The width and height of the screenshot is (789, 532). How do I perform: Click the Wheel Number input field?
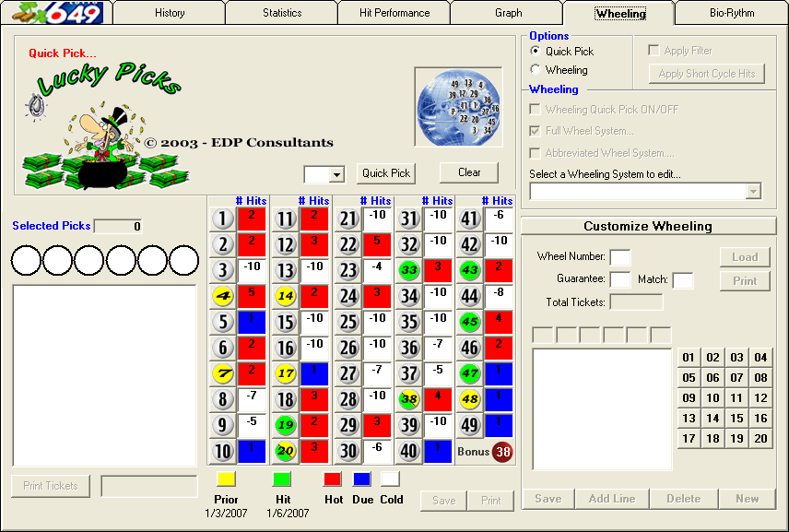tap(620, 257)
